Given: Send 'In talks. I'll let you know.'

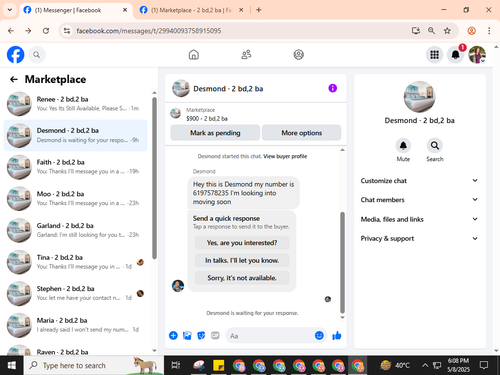Looking at the screenshot, I should tap(242, 260).
